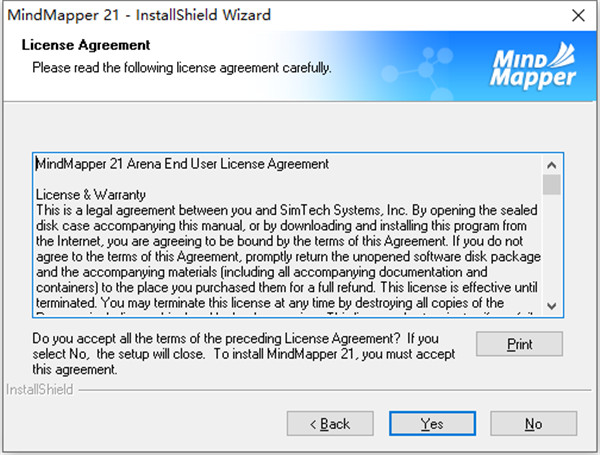The height and width of the screenshot is (455, 600).
Task: Close the InstallShield Wizard window
Action: [577, 16]
